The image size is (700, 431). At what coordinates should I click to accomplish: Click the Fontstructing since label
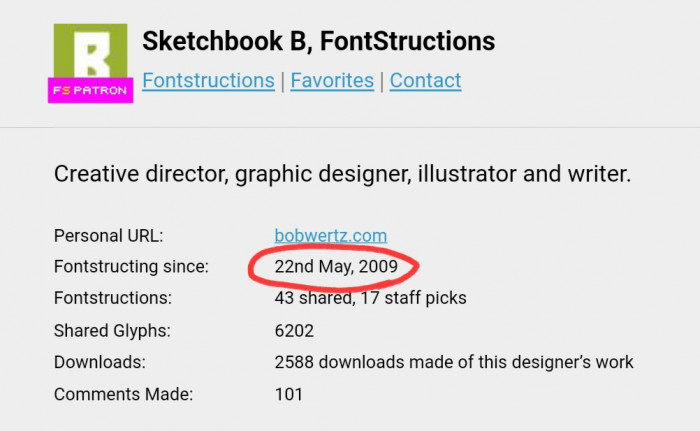click(x=131, y=267)
